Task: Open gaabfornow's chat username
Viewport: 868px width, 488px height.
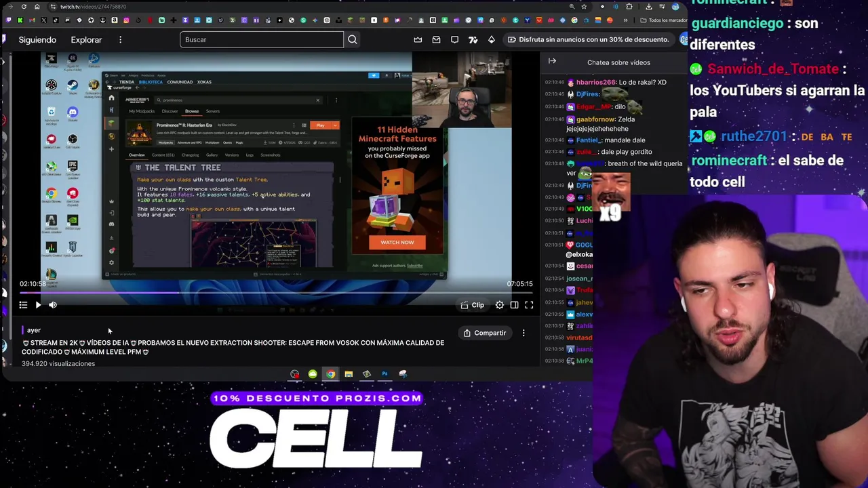Action: pyautogui.click(x=595, y=119)
